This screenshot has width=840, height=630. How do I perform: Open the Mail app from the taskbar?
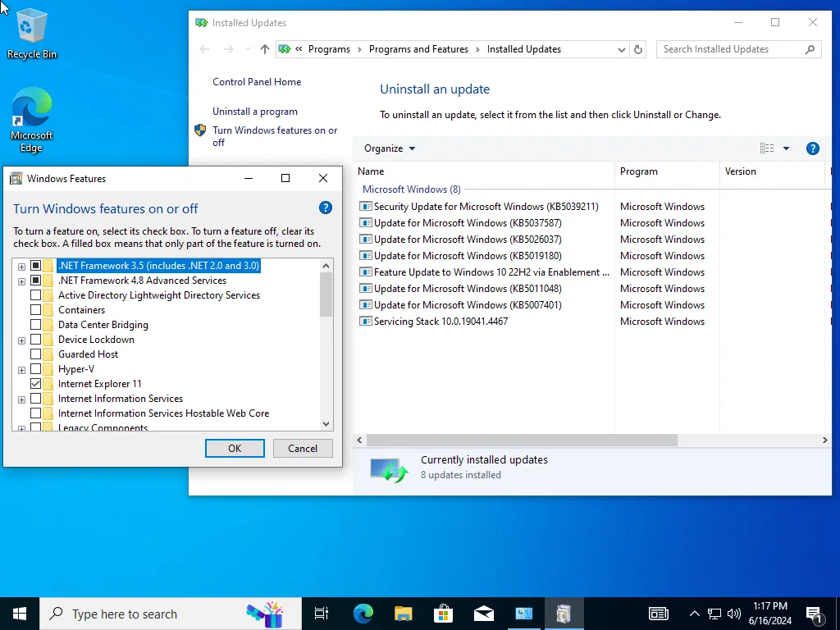pos(484,614)
